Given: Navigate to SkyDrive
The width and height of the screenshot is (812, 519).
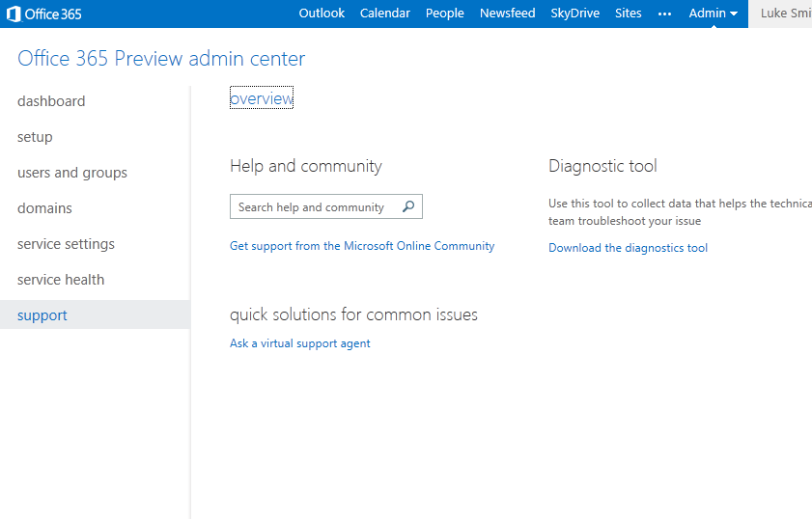Looking at the screenshot, I should (574, 14).
